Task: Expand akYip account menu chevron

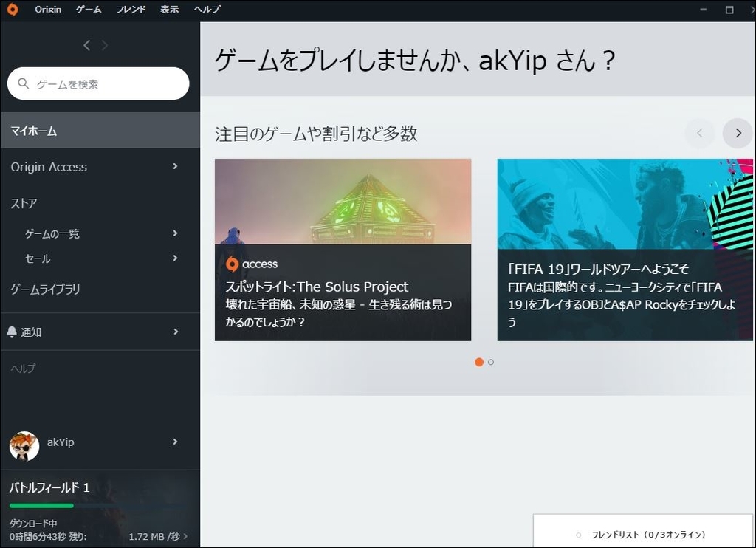Action: click(x=175, y=442)
